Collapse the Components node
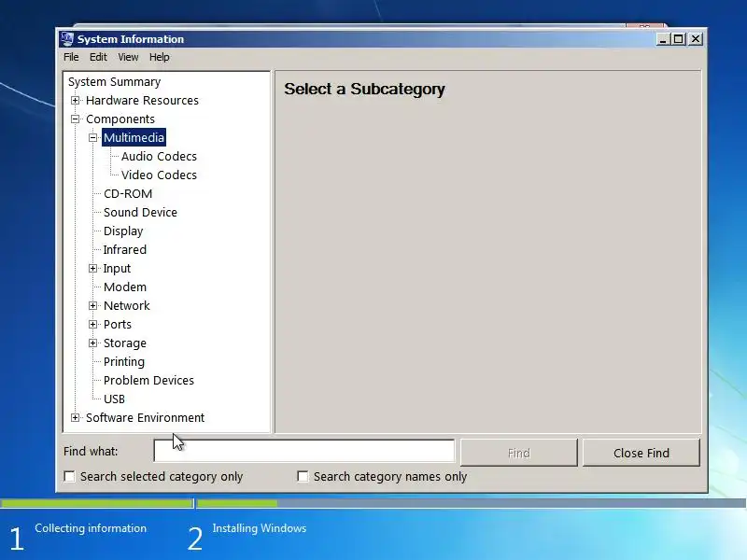747x560 pixels. 75,119
